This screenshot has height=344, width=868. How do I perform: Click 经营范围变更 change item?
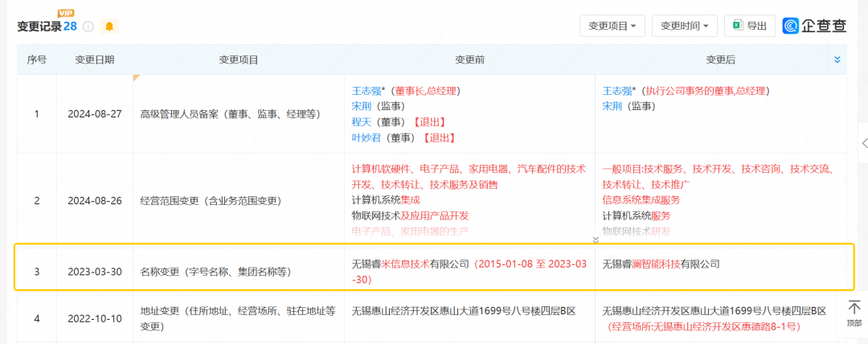(211, 200)
